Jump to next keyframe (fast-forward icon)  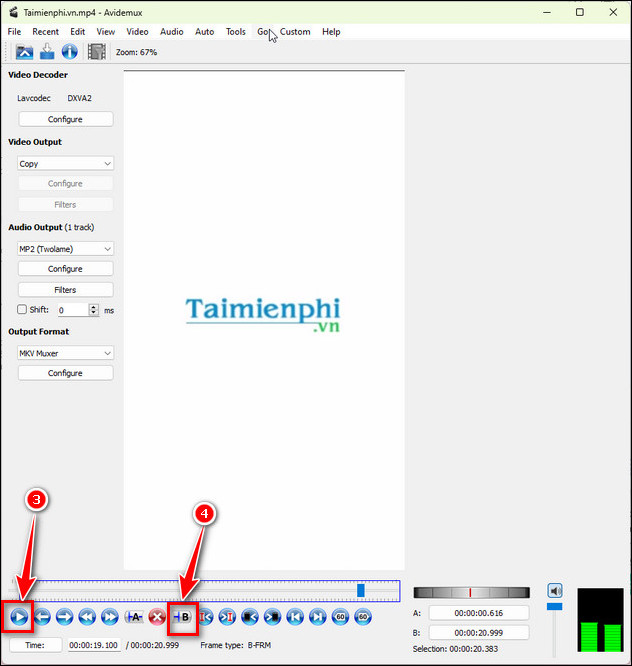pos(110,617)
